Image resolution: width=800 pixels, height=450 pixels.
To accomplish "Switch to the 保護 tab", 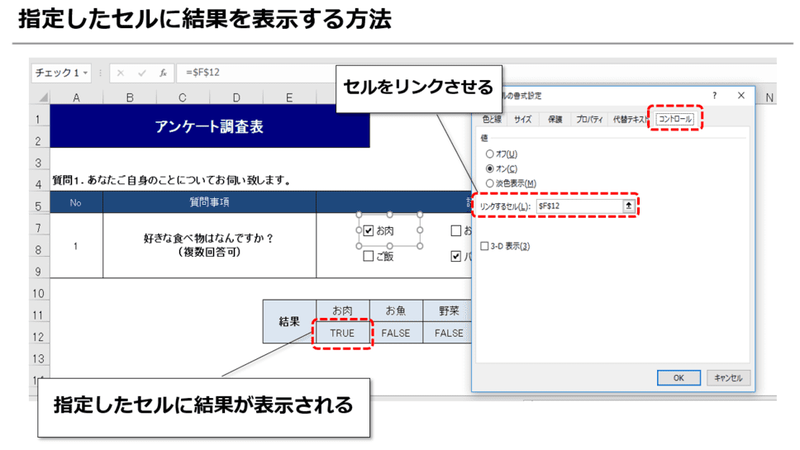I will coord(555,119).
